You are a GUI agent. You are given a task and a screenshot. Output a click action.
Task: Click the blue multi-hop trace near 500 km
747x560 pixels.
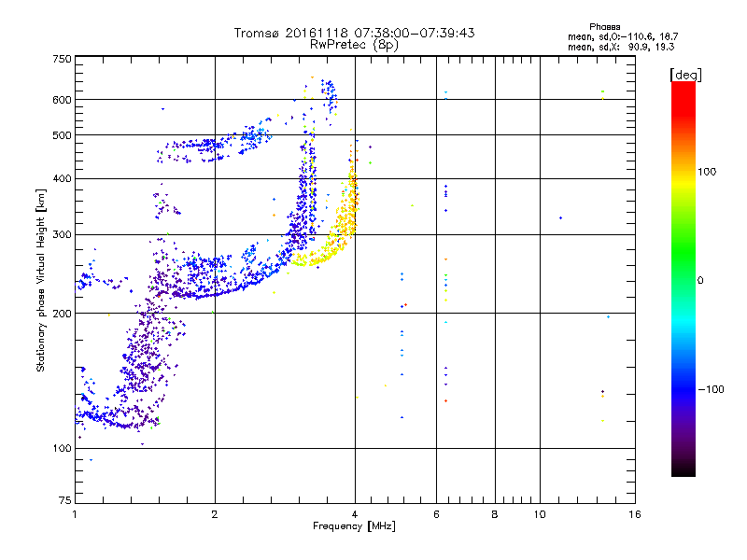point(217,146)
